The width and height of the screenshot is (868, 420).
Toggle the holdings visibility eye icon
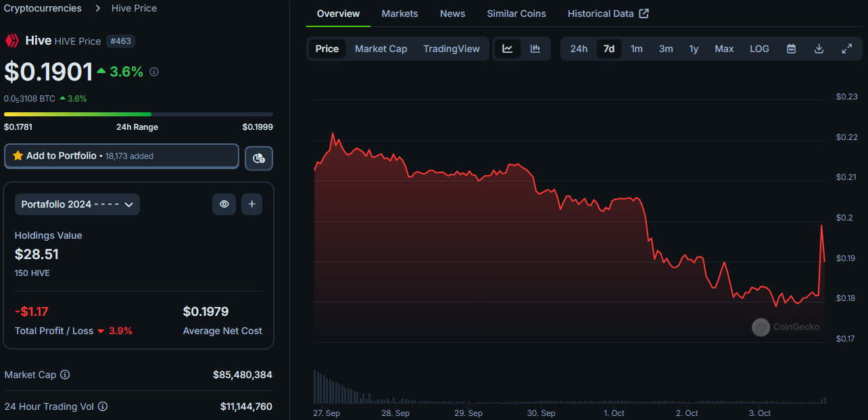click(224, 204)
